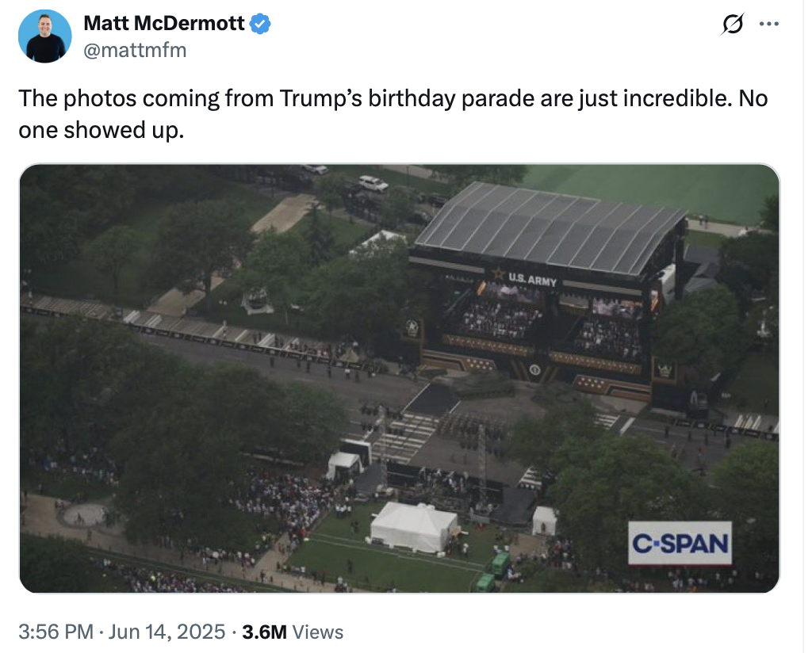Click the U.S. ARMY sign on stage

point(532,280)
